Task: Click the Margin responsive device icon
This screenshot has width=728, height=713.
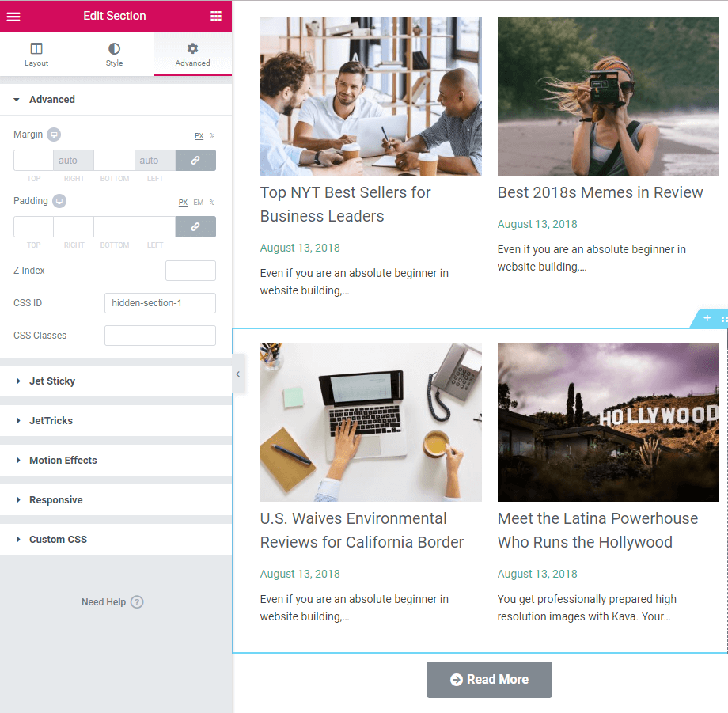Action: point(54,135)
